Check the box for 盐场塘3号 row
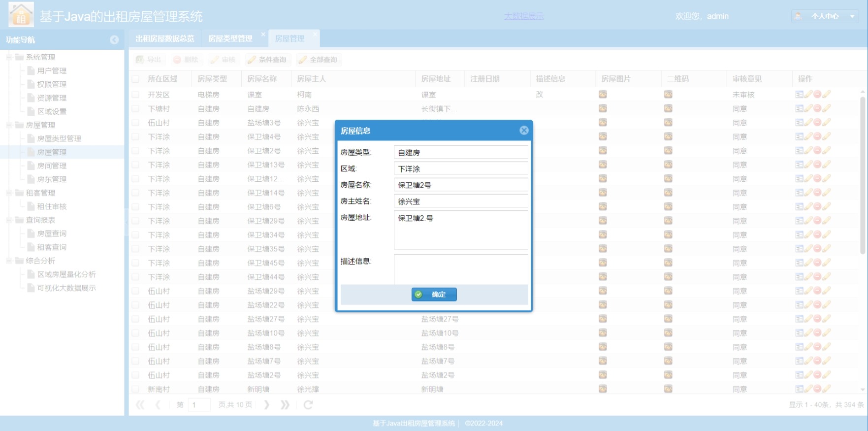 (135, 123)
